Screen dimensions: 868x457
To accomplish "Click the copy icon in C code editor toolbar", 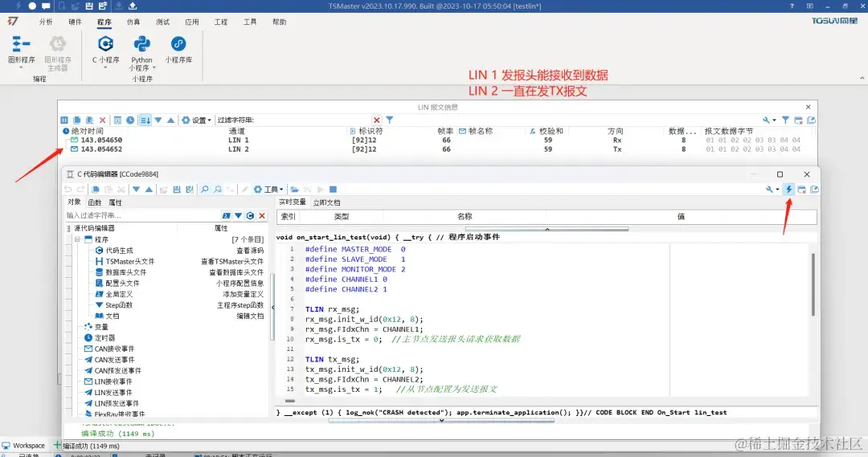I will pyautogui.click(x=96, y=190).
